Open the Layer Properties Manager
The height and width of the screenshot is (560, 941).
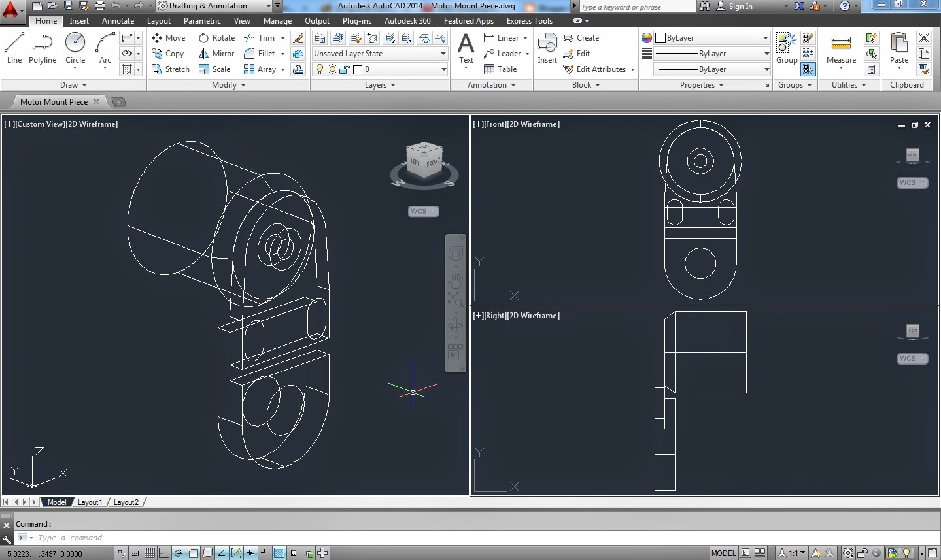(320, 38)
